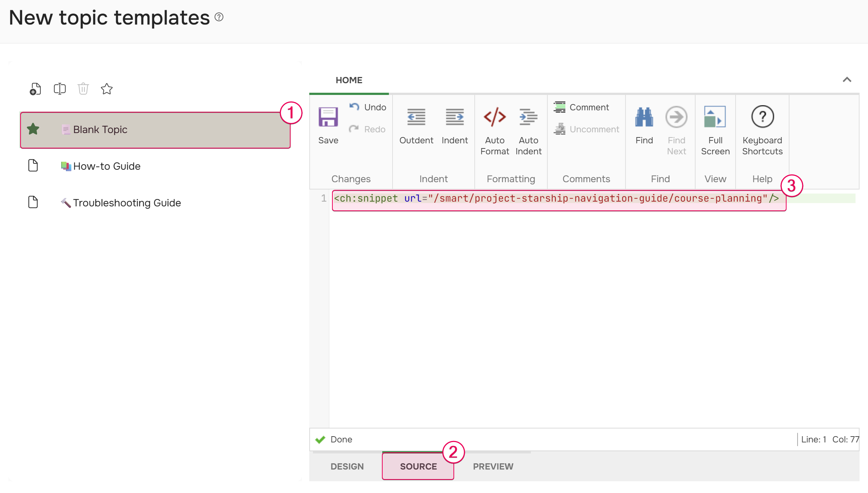Unmark Blank Topic as the default template
868x493 pixels.
(x=33, y=129)
